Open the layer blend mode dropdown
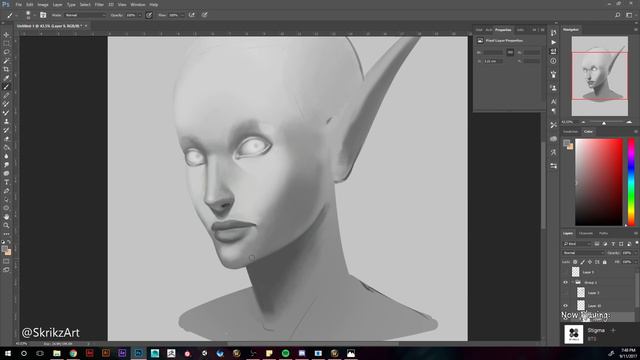This screenshot has height=360, width=640. pyautogui.click(x=583, y=253)
